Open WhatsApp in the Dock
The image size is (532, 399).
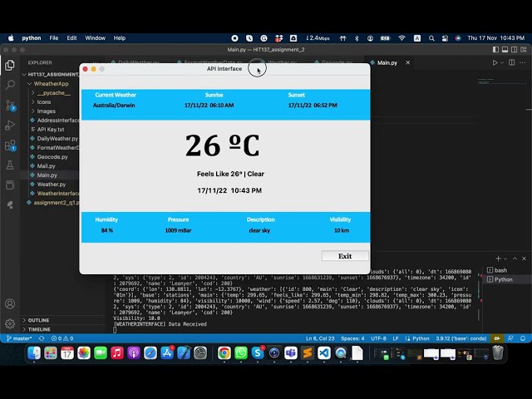pos(241,352)
